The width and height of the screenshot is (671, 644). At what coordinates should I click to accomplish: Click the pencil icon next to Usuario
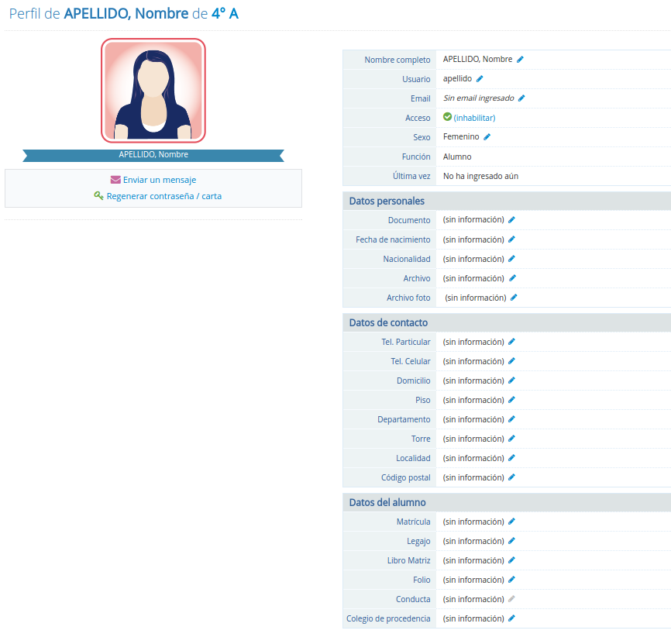[480, 79]
